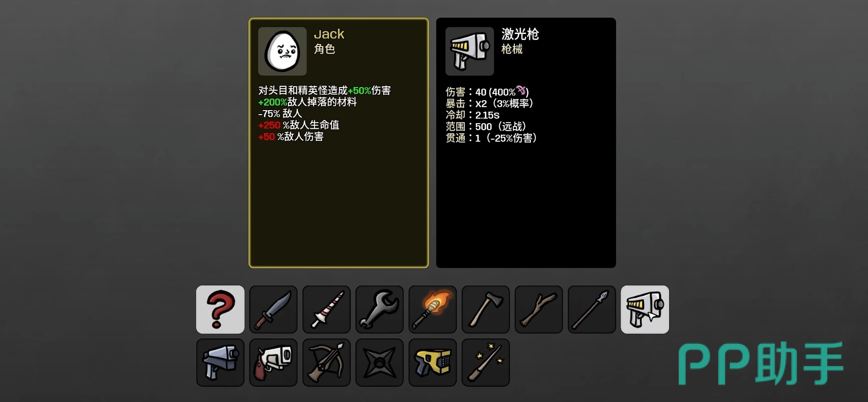Pick the striped lance weapon

[327, 309]
